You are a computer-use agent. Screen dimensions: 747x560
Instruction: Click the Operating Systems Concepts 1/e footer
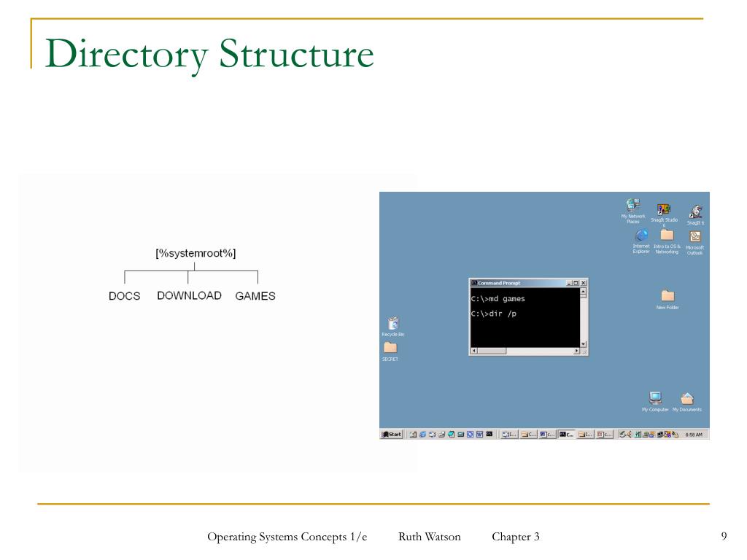click(287, 537)
